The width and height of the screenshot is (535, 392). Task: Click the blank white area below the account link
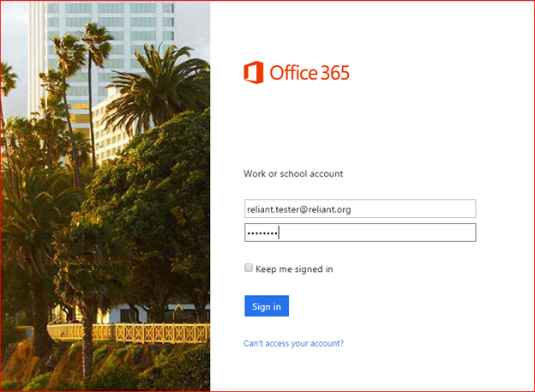click(369, 369)
